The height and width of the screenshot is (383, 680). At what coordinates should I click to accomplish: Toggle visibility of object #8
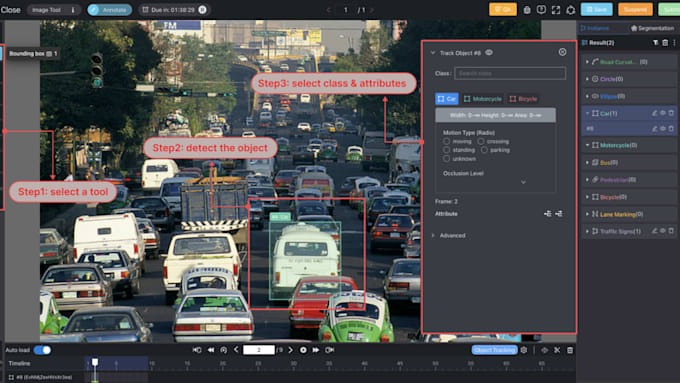[663, 129]
